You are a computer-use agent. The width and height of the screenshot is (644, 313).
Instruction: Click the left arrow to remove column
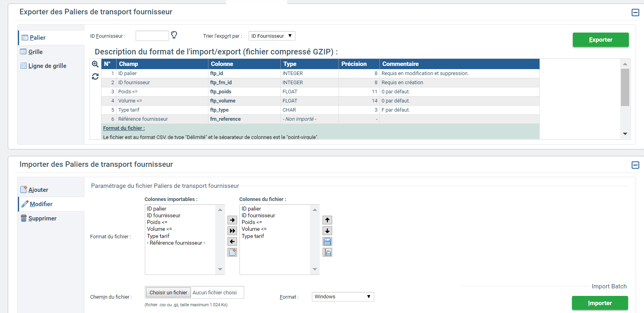coord(232,242)
